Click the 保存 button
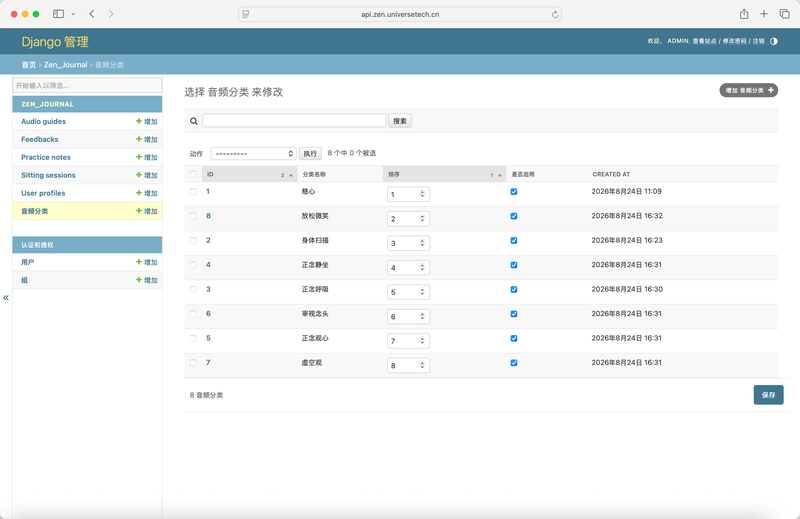800x519 pixels. (768, 395)
